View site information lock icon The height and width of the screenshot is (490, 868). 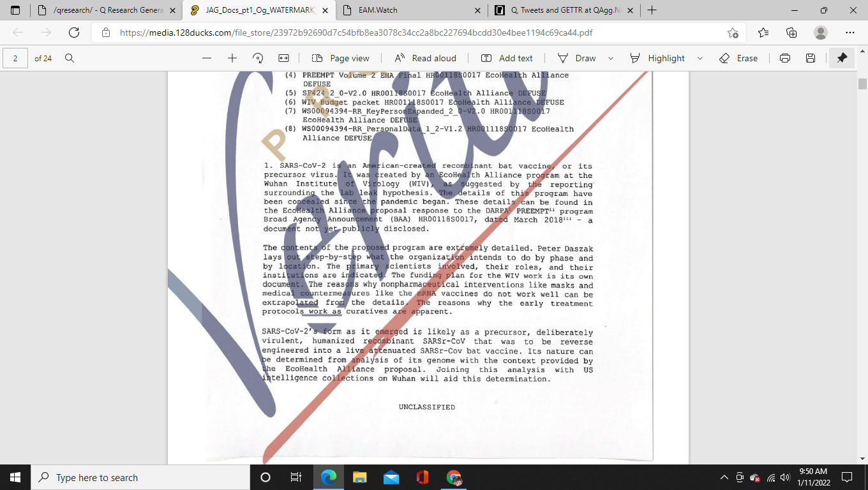tap(105, 33)
